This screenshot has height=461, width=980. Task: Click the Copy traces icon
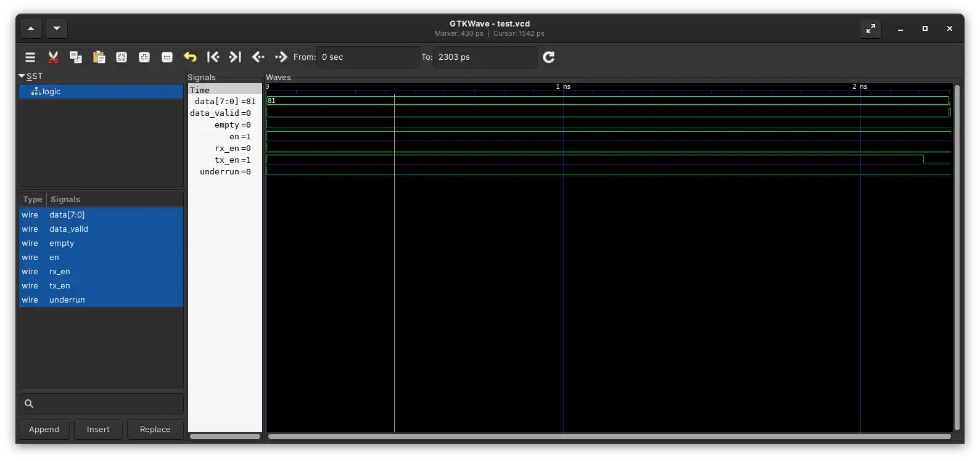point(76,57)
